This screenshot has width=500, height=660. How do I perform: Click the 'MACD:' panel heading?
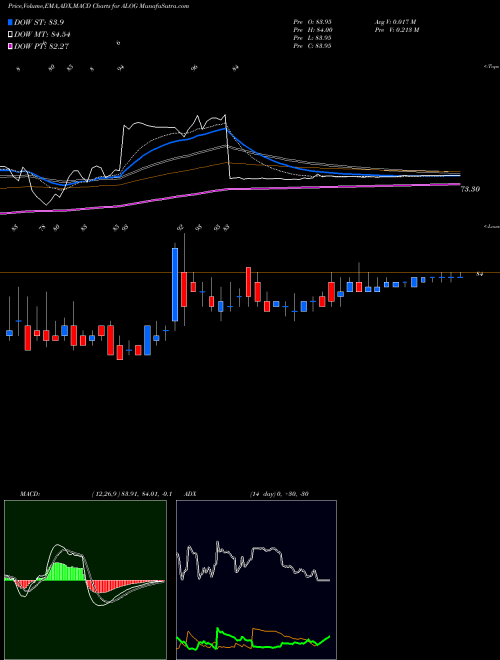pos(30,494)
